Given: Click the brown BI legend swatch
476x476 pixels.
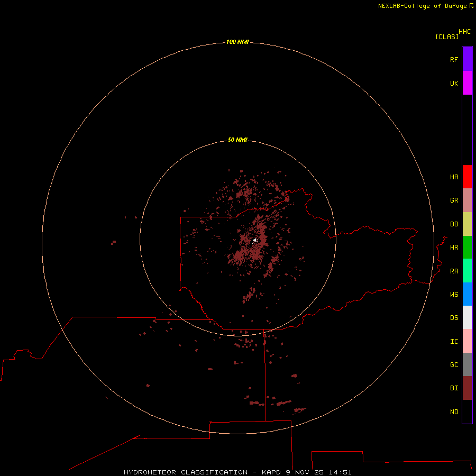Looking at the screenshot, I should [467, 388].
